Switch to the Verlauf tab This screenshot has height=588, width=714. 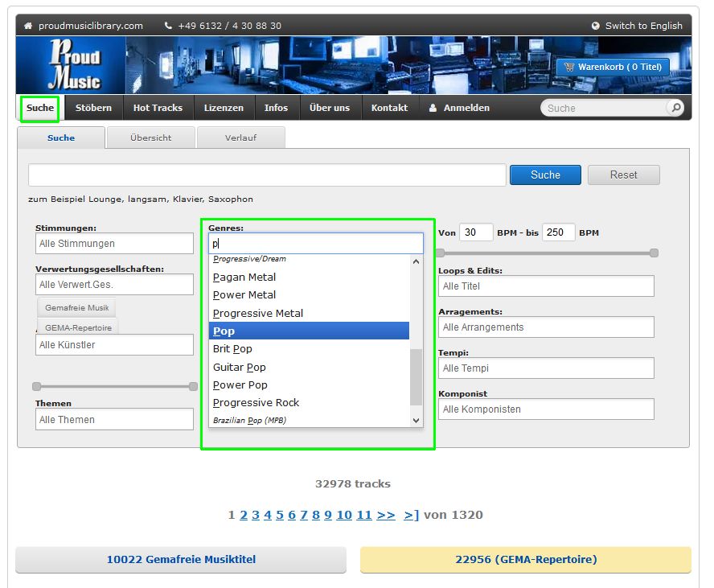click(x=241, y=138)
